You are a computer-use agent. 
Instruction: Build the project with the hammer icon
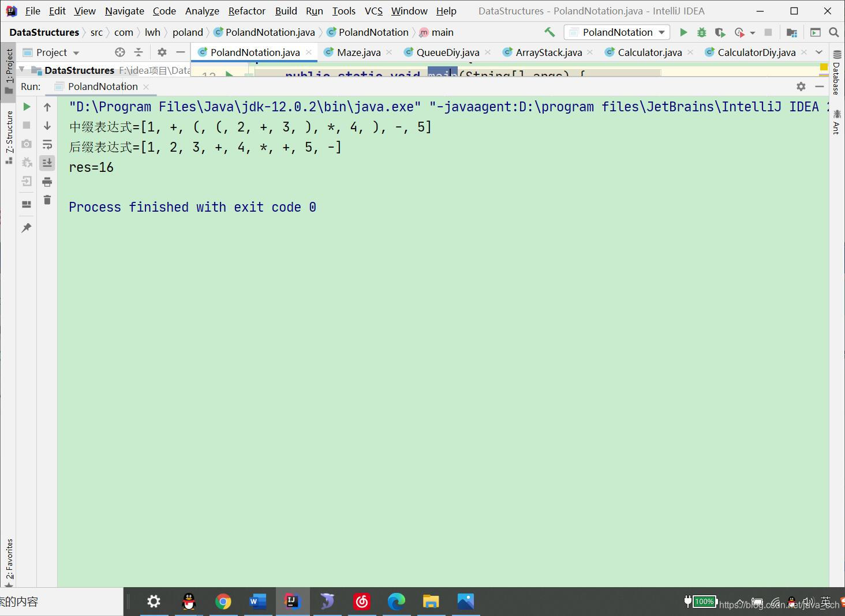[549, 32]
